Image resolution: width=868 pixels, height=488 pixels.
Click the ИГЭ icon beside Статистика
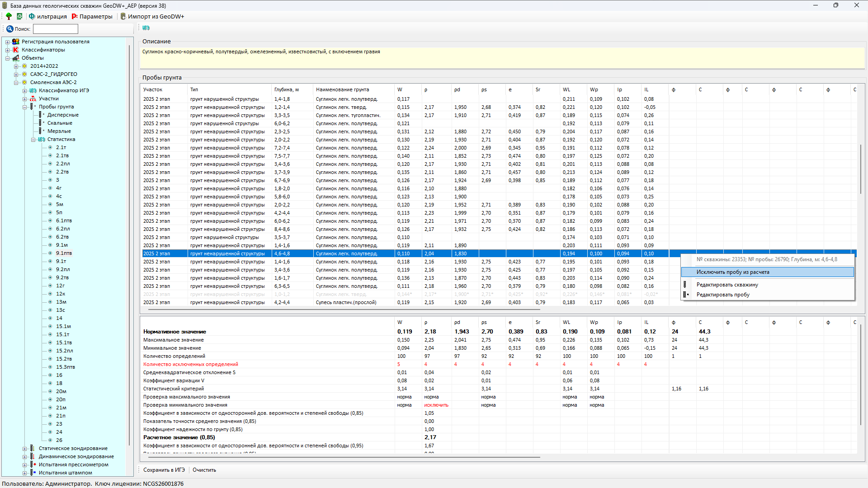[x=42, y=139]
